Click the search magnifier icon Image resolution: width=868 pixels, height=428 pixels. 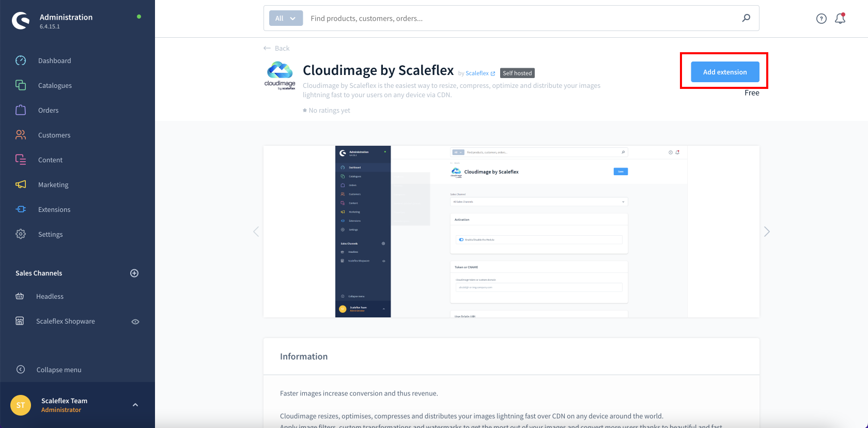[746, 18]
